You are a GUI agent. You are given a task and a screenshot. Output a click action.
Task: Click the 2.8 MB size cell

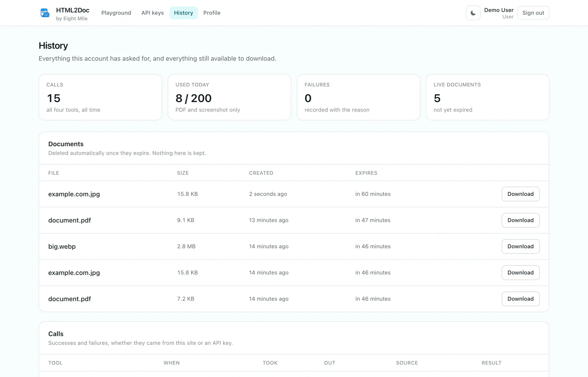coord(186,246)
